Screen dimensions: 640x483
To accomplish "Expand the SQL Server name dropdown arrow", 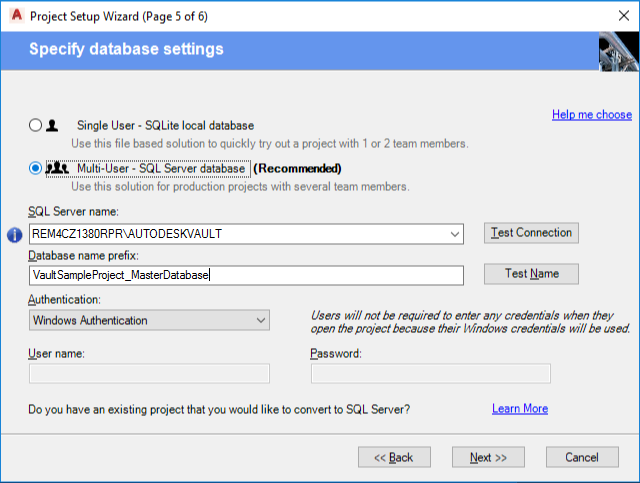I will tap(454, 234).
